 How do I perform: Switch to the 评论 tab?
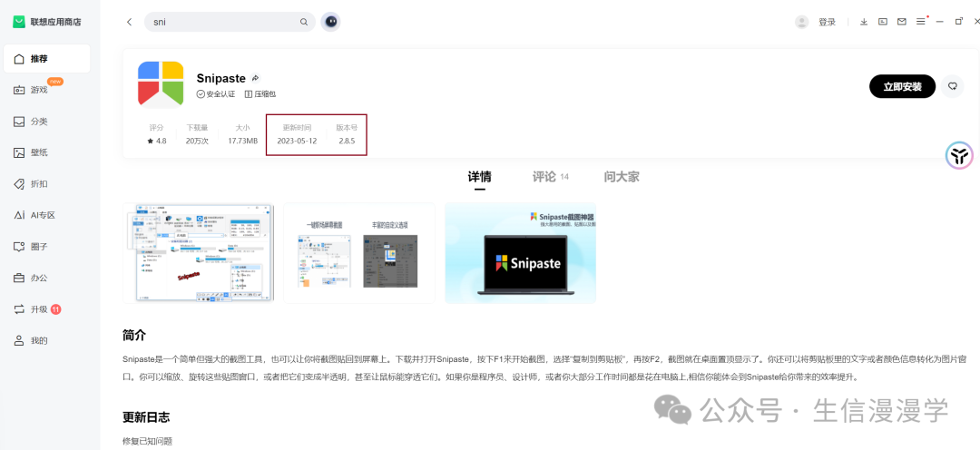point(550,177)
